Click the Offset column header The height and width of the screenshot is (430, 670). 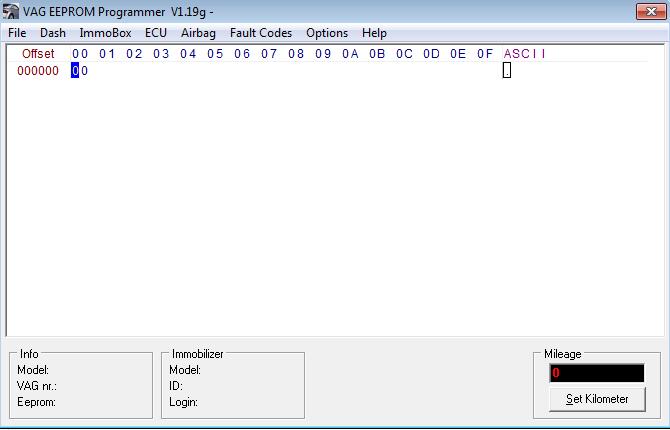tap(38, 54)
